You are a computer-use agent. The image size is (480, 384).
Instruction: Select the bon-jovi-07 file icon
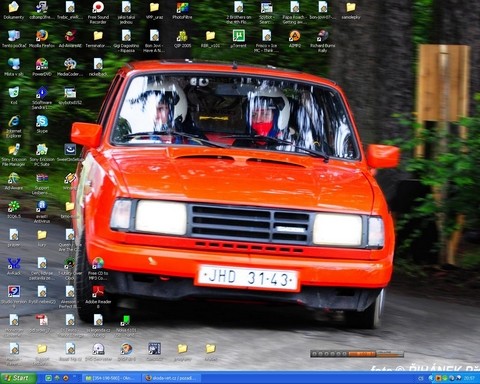(x=323, y=10)
